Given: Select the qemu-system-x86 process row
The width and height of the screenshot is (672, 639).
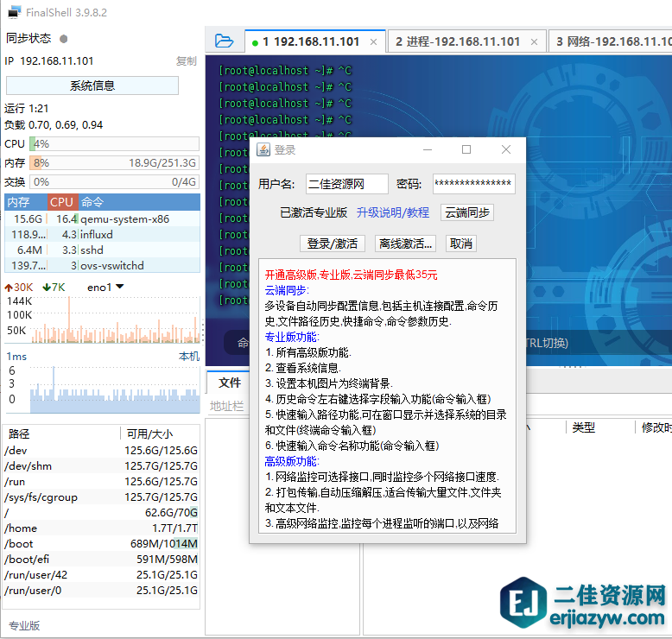Looking at the screenshot, I should [102, 219].
